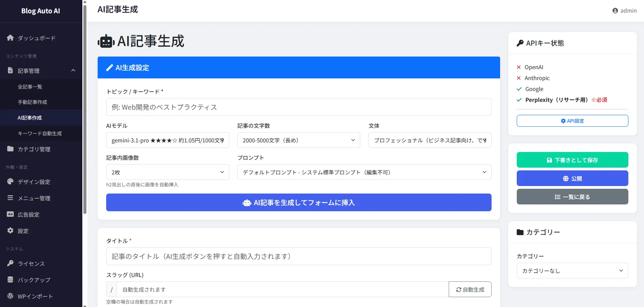Open the 文体 style dropdown
644x307 pixels.
[430, 140]
